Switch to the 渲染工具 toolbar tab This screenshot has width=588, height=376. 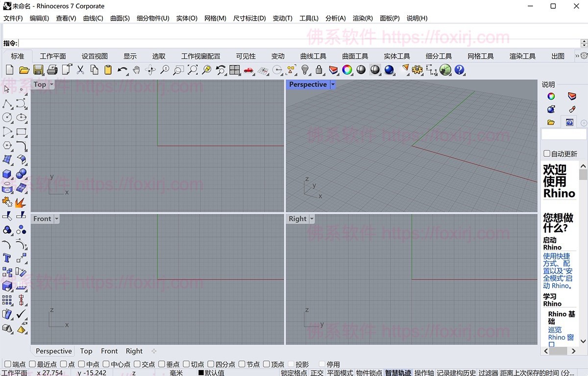522,56
